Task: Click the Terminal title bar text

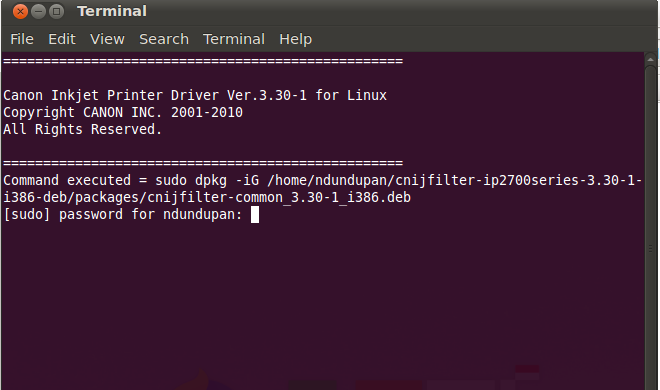Action: pos(112,11)
